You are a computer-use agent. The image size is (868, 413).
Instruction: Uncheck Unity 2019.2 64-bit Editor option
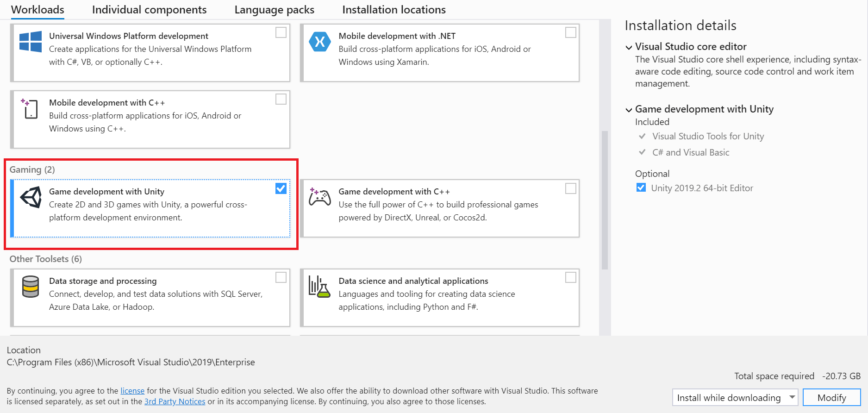(641, 188)
